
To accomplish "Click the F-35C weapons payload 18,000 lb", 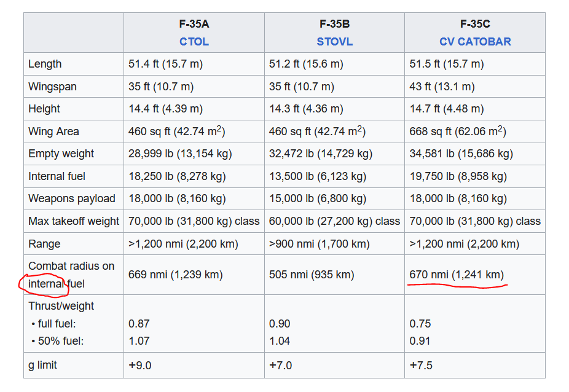I will [x=458, y=198].
